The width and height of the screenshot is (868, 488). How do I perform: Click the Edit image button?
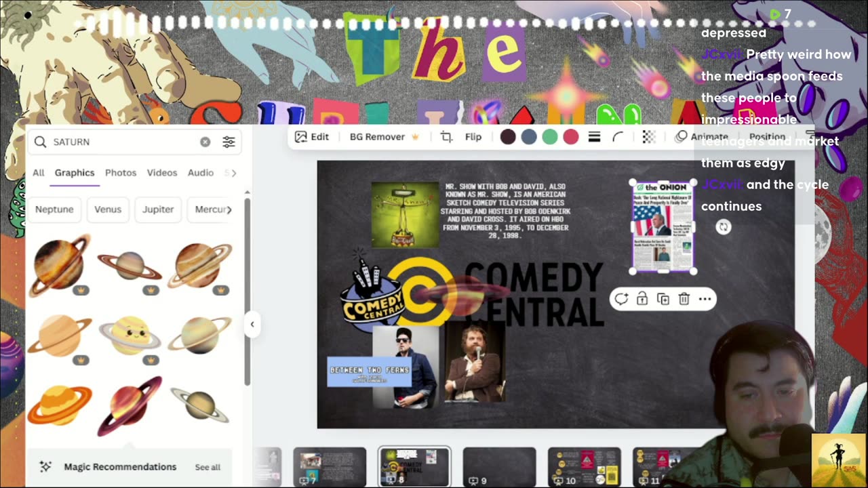coord(312,137)
